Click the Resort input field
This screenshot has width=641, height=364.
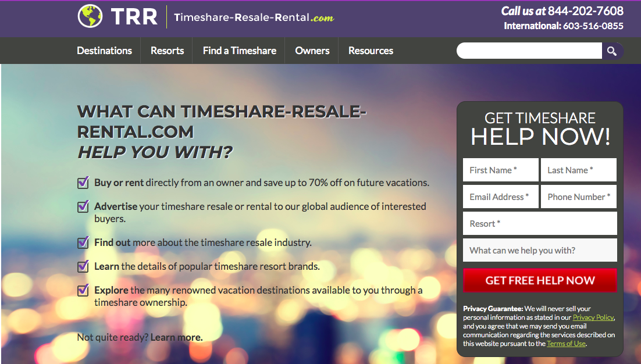click(540, 223)
